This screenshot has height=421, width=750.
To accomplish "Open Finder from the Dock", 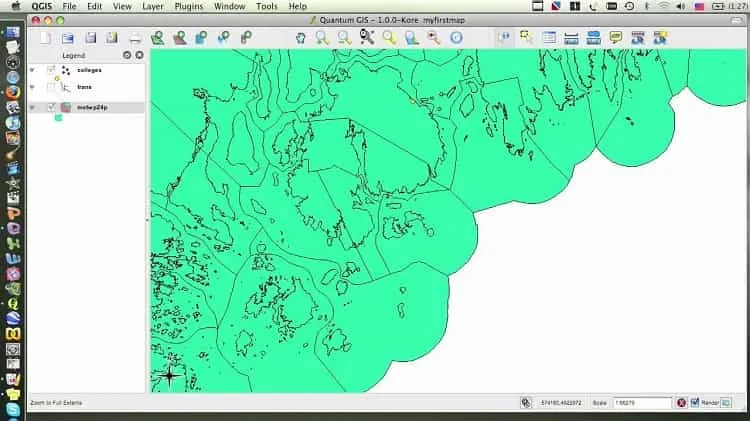I will (13, 33).
